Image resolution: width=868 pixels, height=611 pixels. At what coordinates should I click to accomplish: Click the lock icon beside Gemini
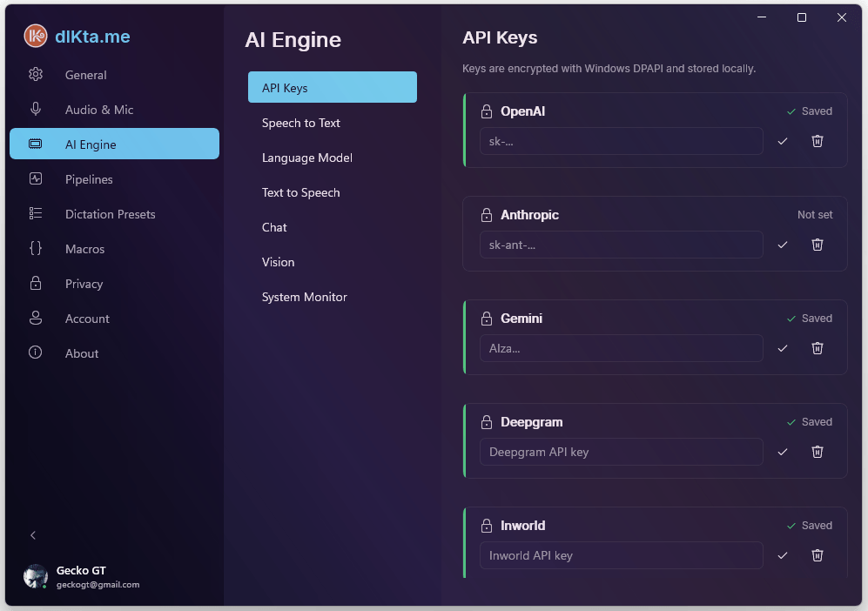(486, 319)
